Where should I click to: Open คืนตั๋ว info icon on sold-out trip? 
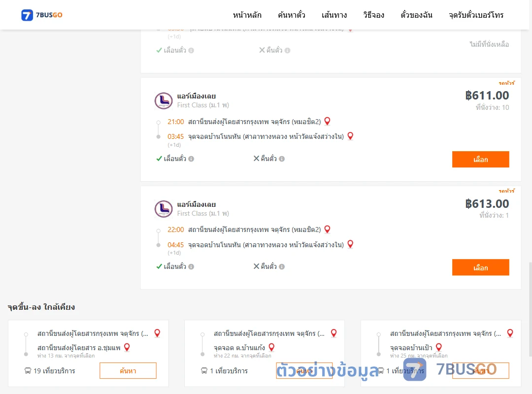click(x=287, y=51)
